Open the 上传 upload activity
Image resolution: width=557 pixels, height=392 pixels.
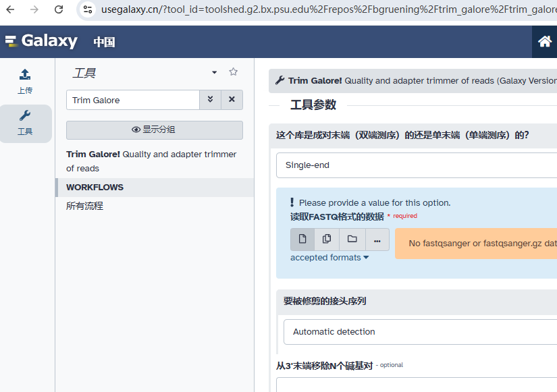click(x=25, y=82)
